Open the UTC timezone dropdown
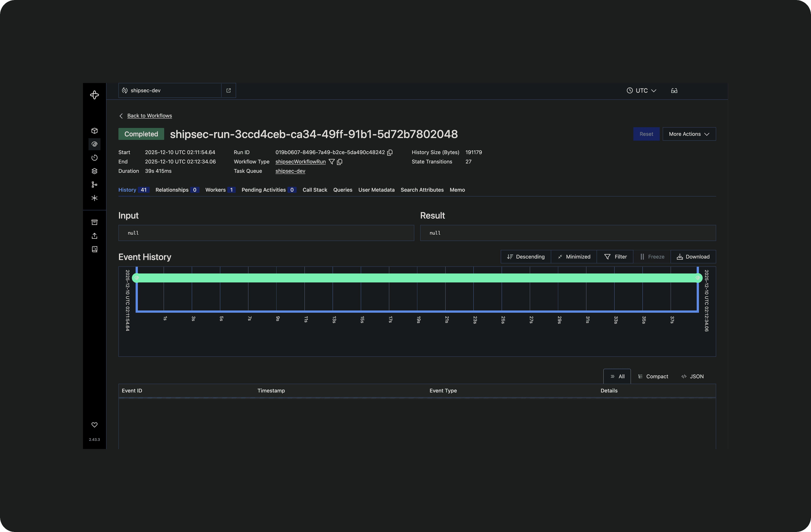 (x=641, y=91)
